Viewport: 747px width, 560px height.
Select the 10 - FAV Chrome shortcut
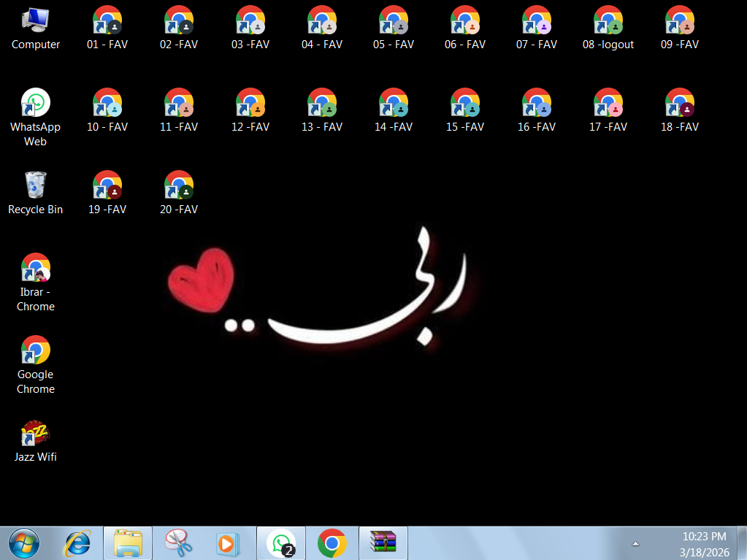tap(107, 111)
